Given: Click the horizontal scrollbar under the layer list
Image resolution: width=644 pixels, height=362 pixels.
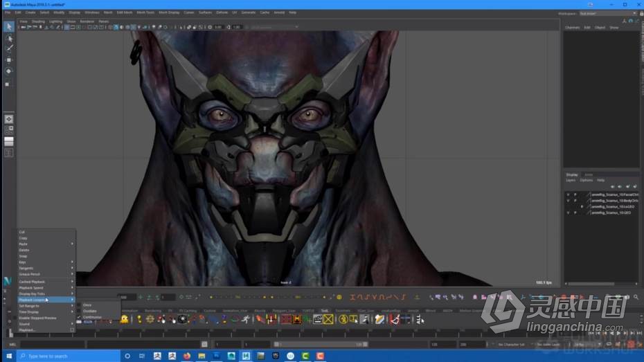Looking at the screenshot, I should (x=591, y=284).
